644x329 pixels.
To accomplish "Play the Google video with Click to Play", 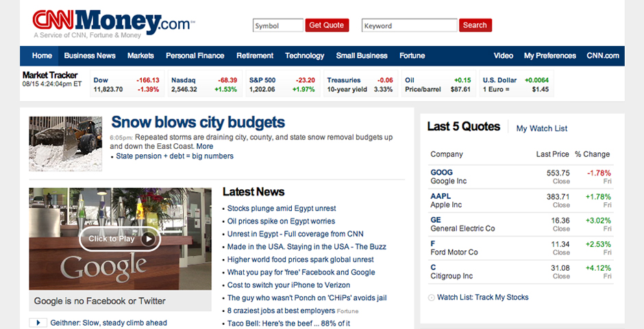I will 119,239.
